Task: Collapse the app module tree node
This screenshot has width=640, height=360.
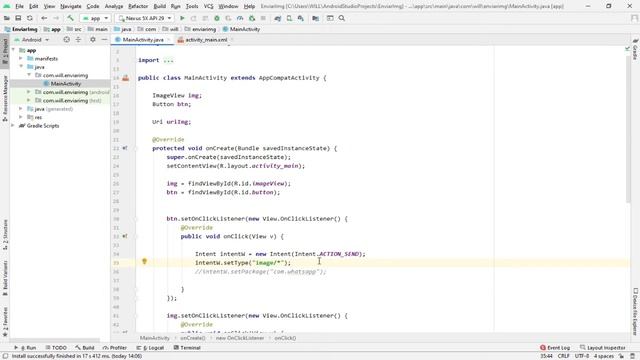Action: point(13,50)
